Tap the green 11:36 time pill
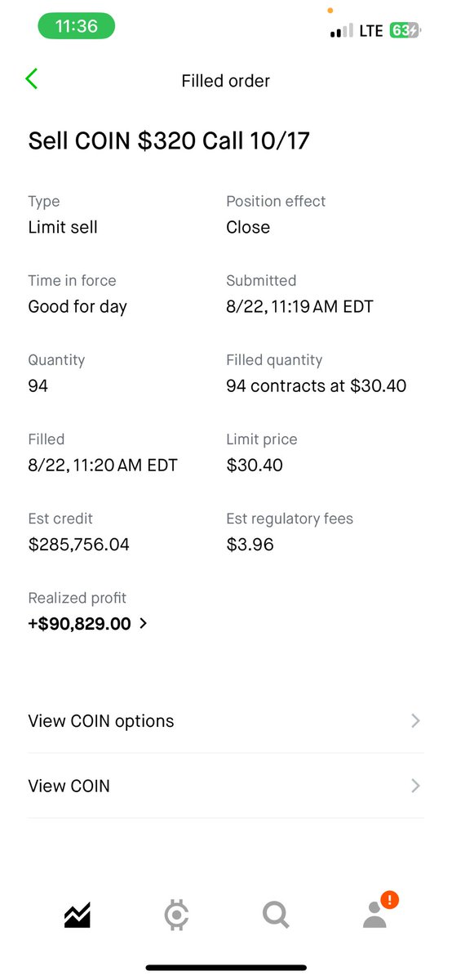This screenshot has height=980, width=452. coord(77,26)
